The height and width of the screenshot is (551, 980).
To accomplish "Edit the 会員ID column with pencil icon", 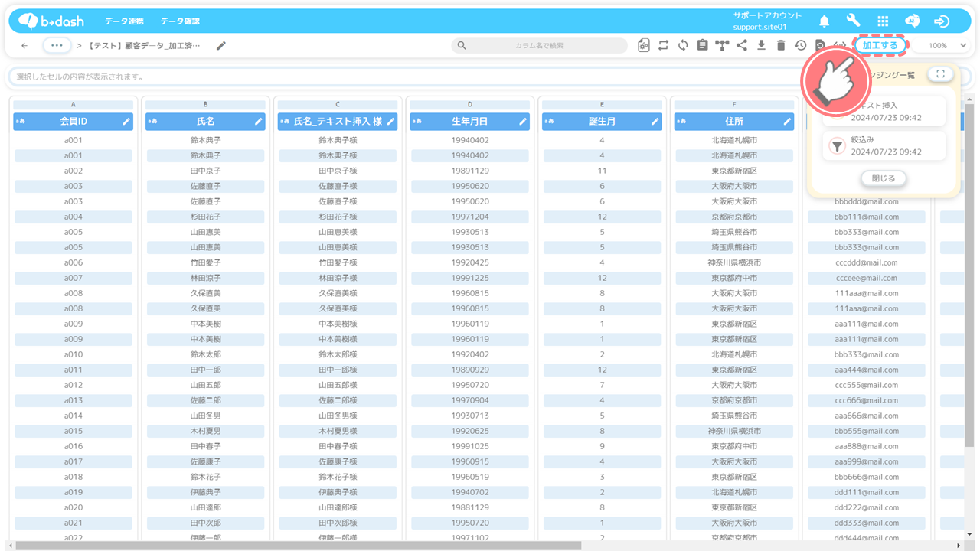I will tap(126, 121).
